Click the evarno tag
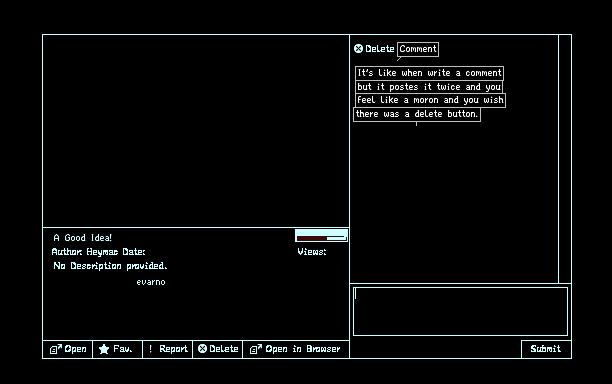This screenshot has width=612, height=384. (x=151, y=282)
